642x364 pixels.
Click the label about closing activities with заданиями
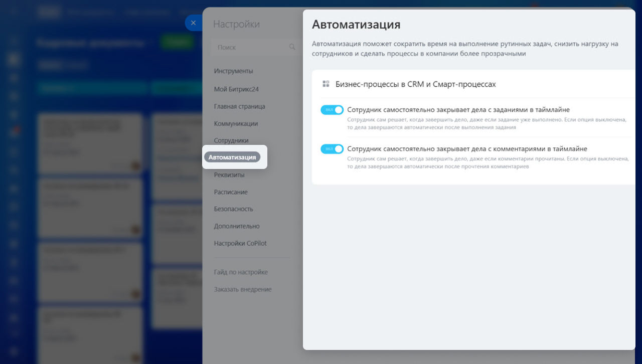[458, 110]
